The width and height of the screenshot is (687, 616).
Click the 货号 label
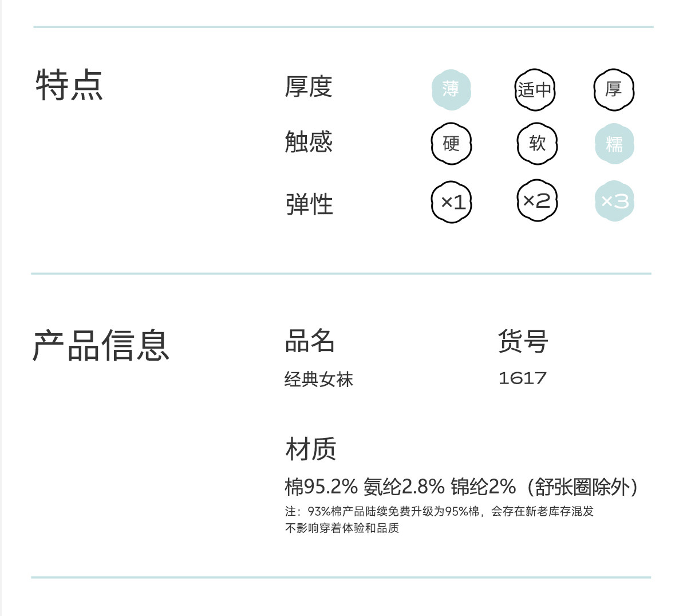click(x=523, y=341)
